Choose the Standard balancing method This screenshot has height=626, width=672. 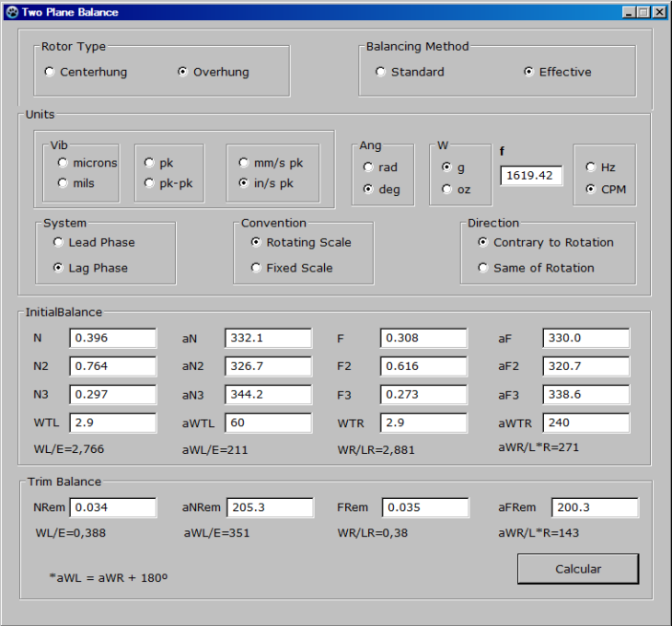380,72
